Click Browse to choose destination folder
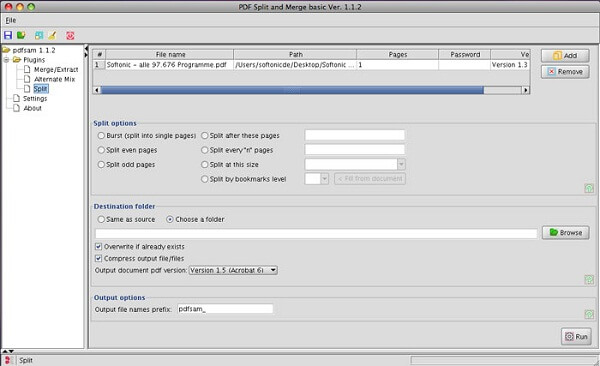The height and width of the screenshot is (366, 600). pos(566,233)
